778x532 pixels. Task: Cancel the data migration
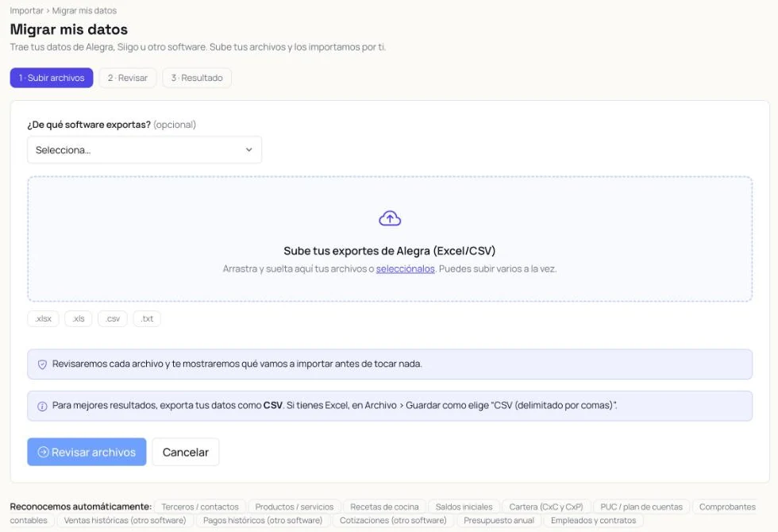click(x=186, y=452)
